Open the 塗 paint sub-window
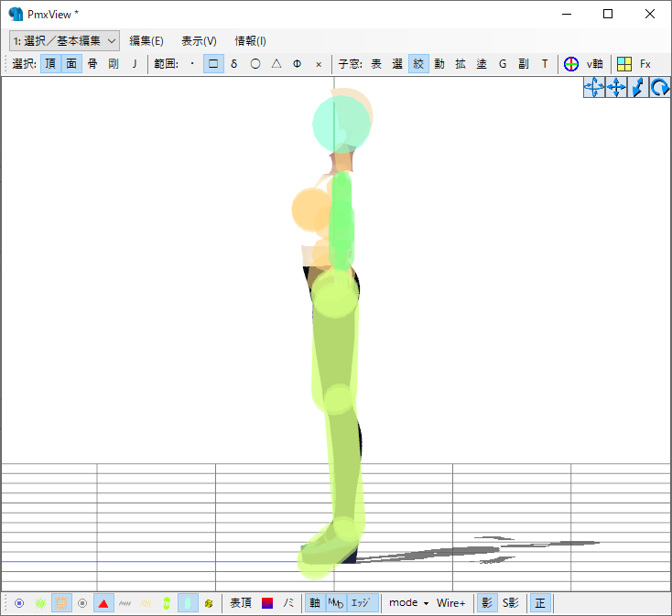The height and width of the screenshot is (616, 672). (482, 64)
